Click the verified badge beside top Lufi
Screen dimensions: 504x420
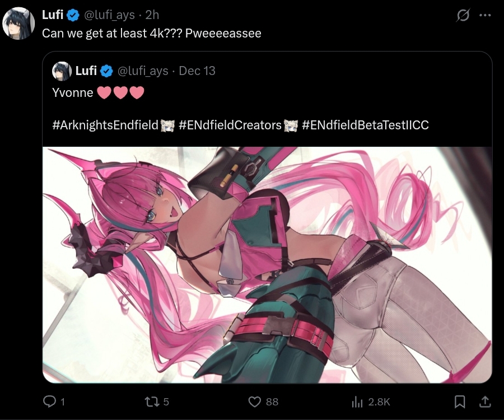(x=73, y=15)
